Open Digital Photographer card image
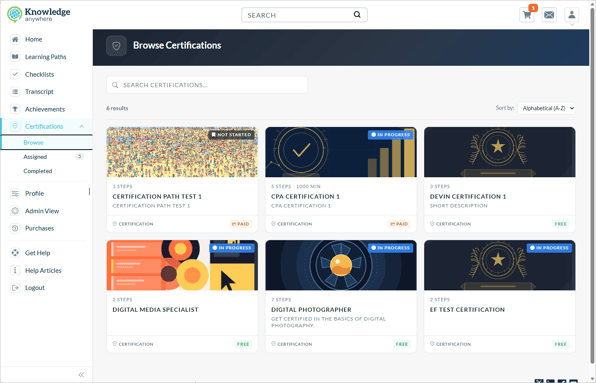The height and width of the screenshot is (383, 596). click(x=341, y=265)
